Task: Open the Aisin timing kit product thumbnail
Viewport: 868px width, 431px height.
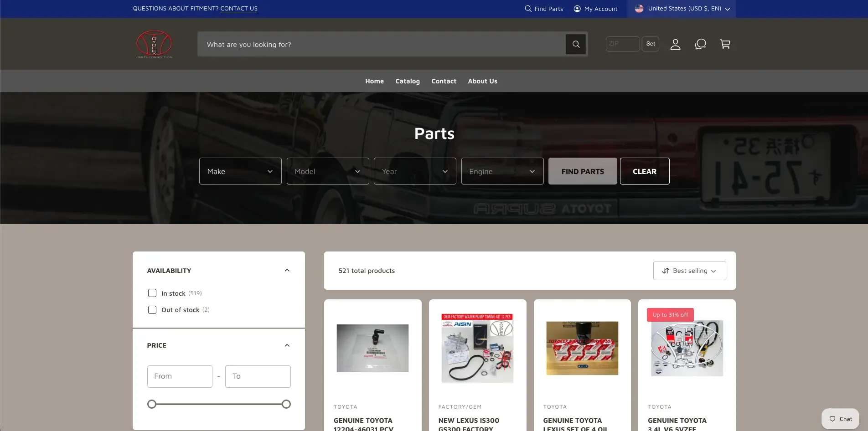Action: 477,348
